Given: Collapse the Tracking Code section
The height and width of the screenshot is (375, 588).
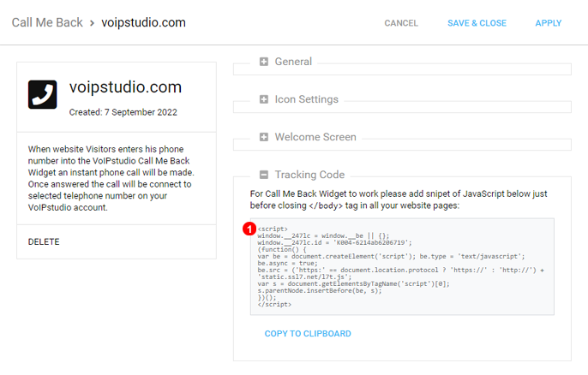Looking at the screenshot, I should click(x=264, y=175).
